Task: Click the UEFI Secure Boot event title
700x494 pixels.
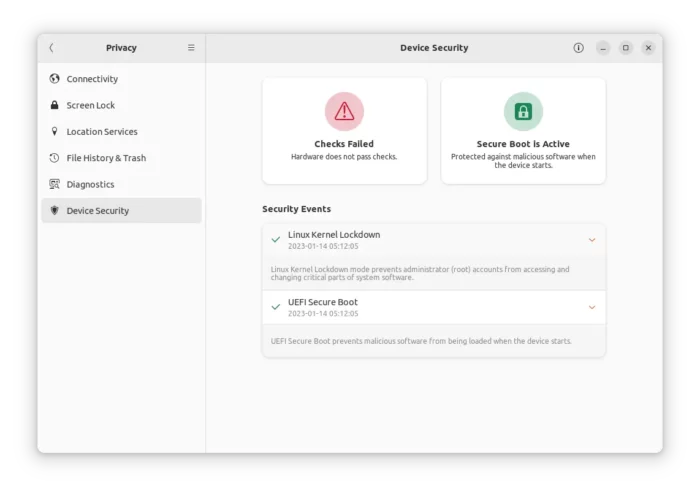Action: pos(323,302)
